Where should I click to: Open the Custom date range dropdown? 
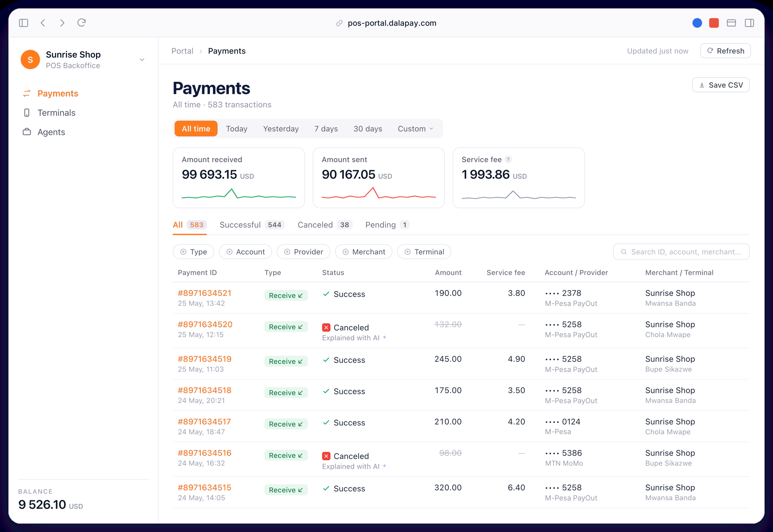[415, 129]
